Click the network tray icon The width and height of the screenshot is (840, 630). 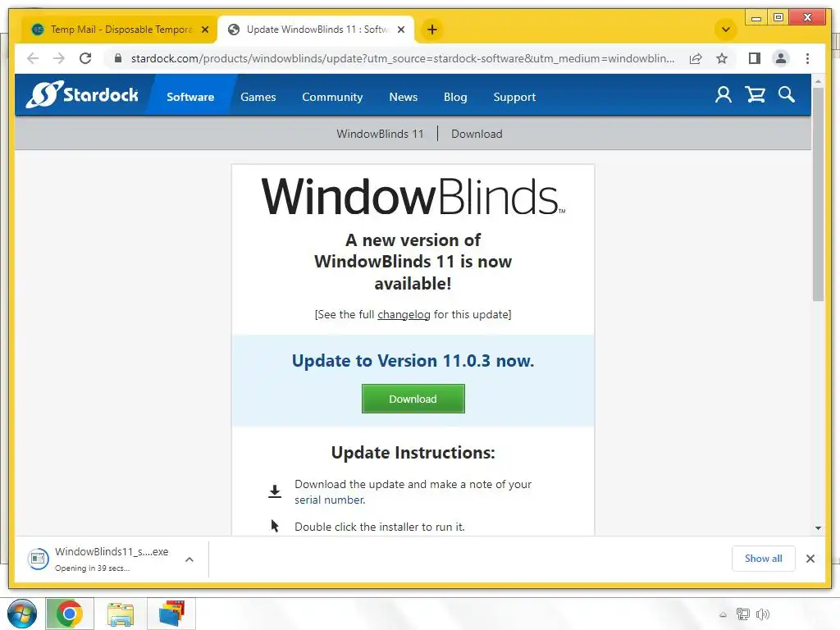742,614
